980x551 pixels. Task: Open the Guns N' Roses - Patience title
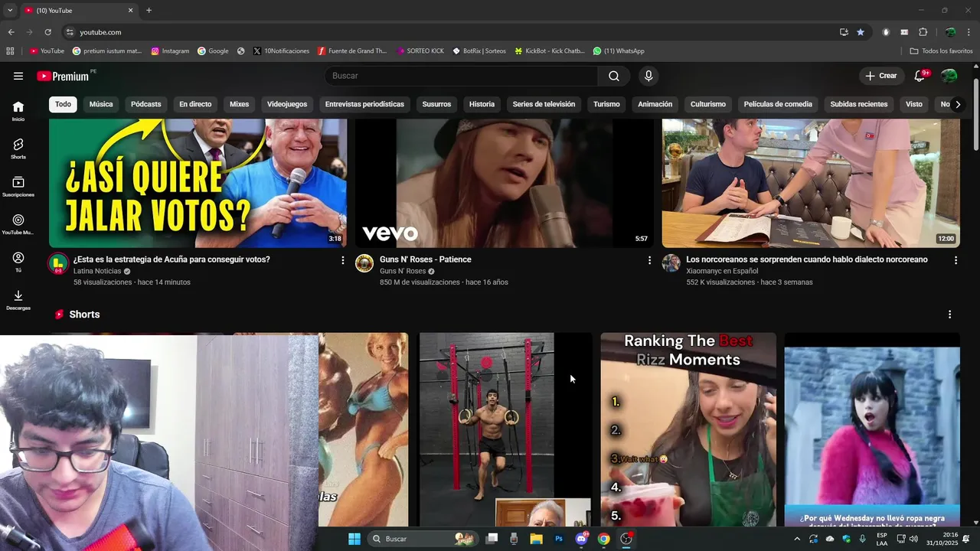coord(425,259)
